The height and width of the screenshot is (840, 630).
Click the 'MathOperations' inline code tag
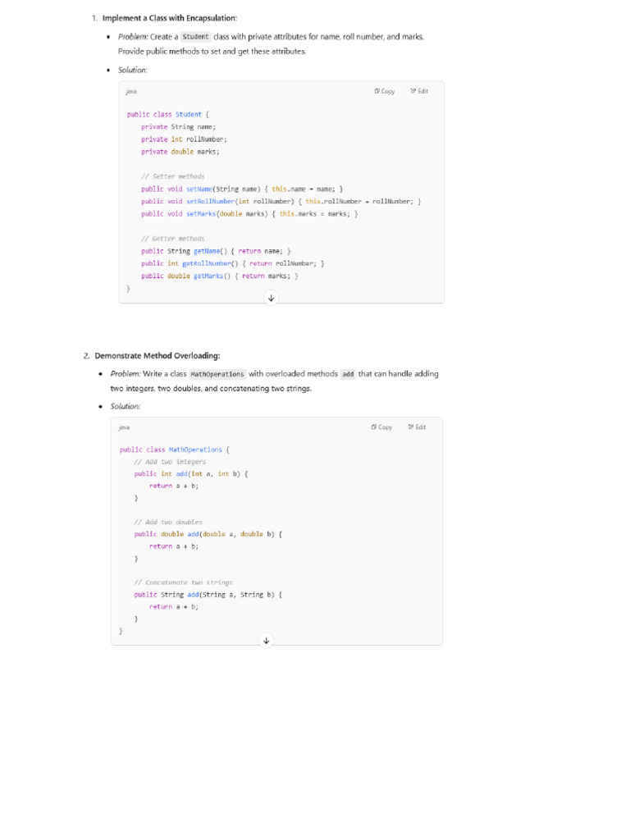pos(217,374)
